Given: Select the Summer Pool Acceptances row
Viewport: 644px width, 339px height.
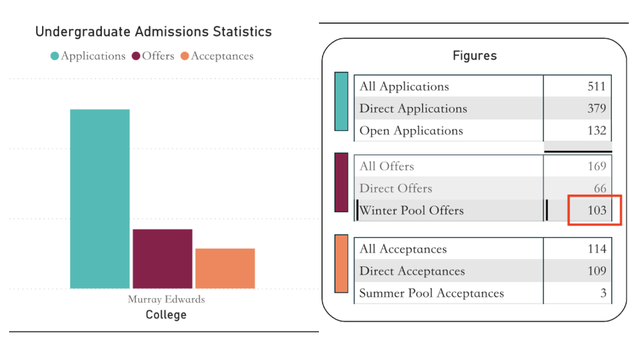Looking at the screenshot, I should [431, 293].
